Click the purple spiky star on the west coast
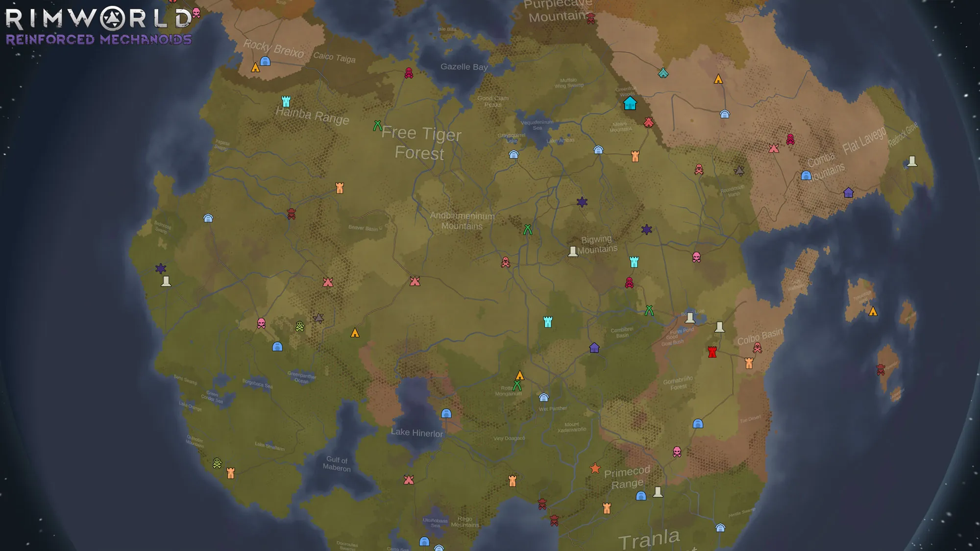Viewport: 980px width, 551px height. [161, 268]
